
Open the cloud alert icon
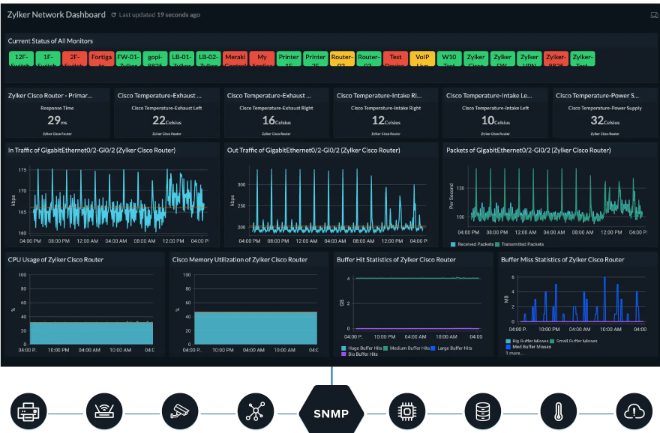pos(633,411)
